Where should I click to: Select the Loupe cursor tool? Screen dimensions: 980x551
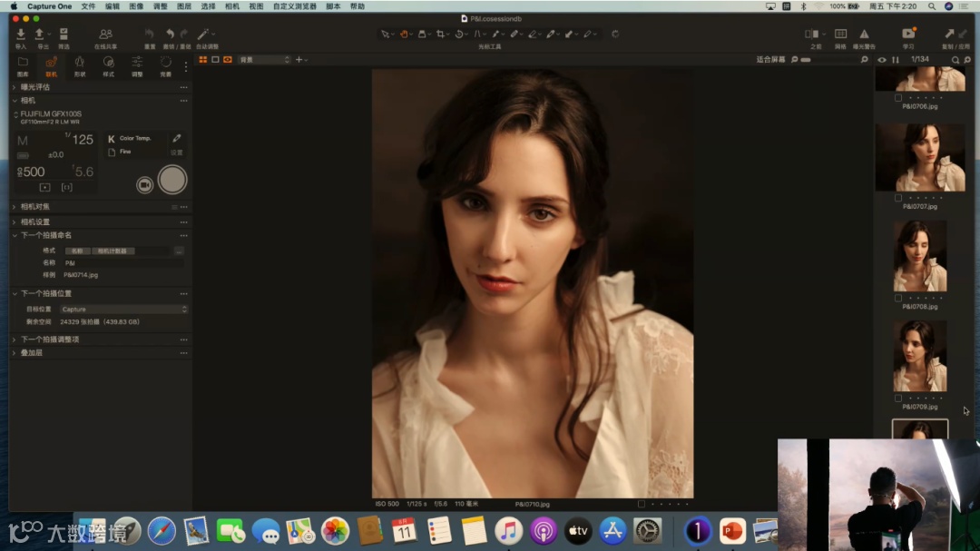coord(422,34)
